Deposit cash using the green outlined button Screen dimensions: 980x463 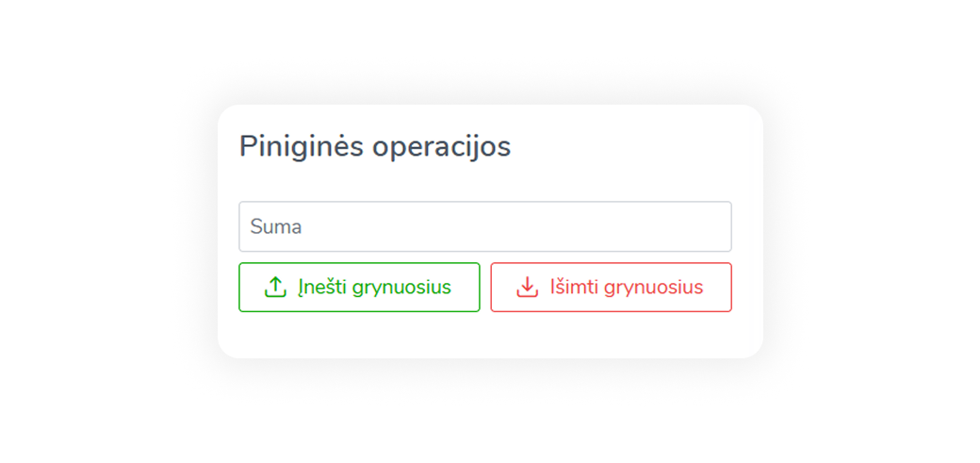359,287
